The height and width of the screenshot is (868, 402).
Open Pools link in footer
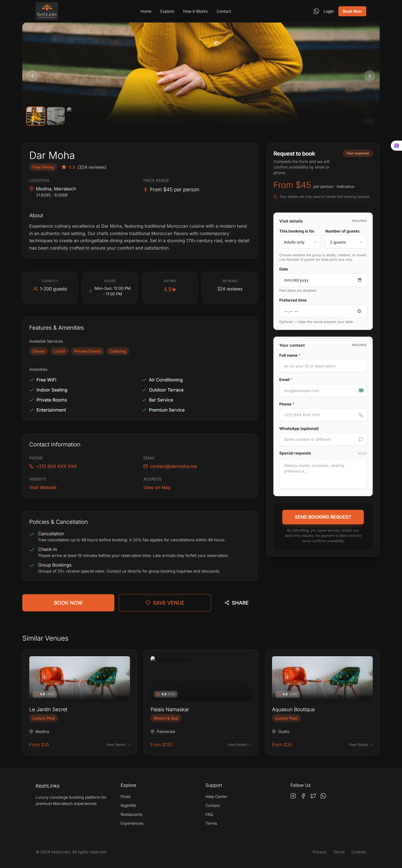coord(125,796)
